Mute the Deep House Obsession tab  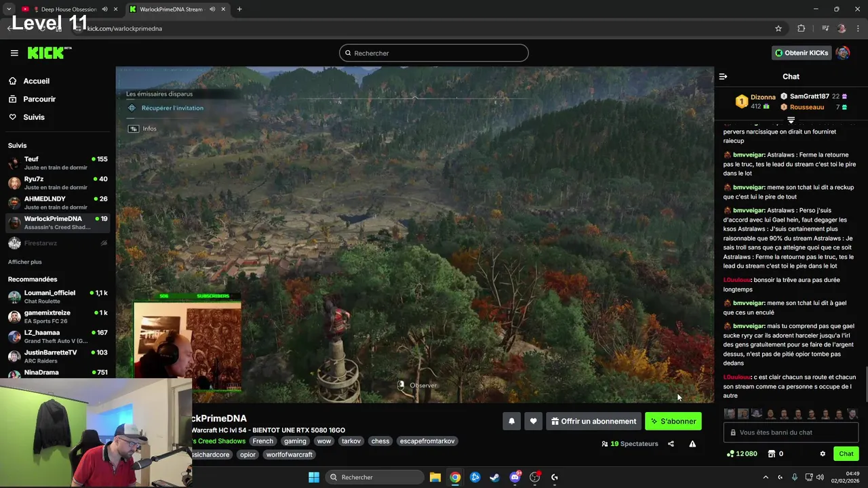104,9
